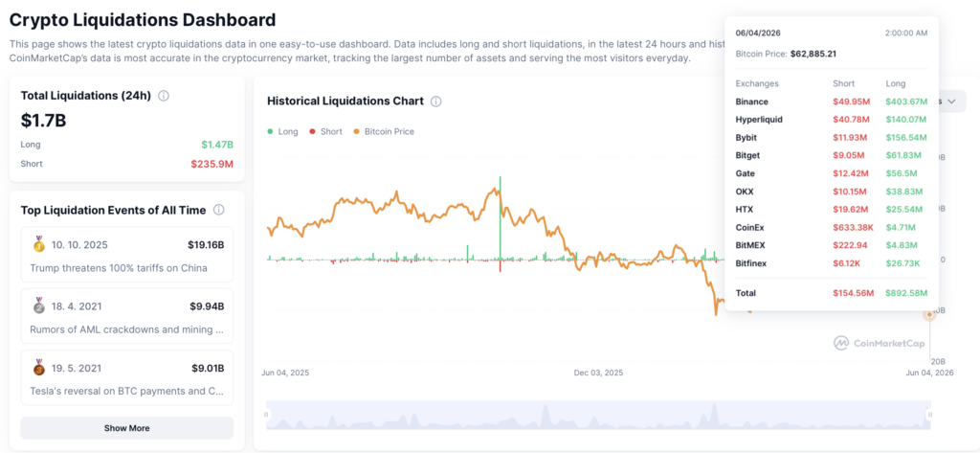Toggle the Long series in chart legend
Screen dimensions: 980x453
(x=282, y=131)
